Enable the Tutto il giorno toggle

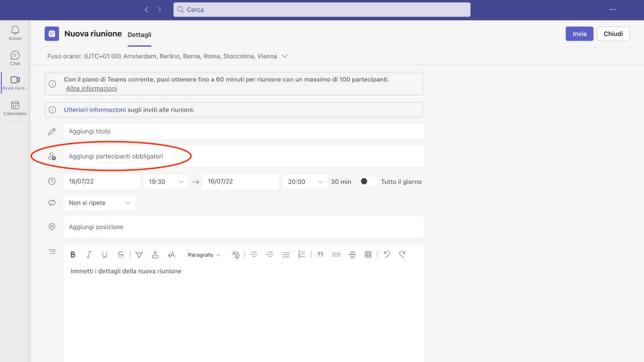pyautogui.click(x=368, y=182)
